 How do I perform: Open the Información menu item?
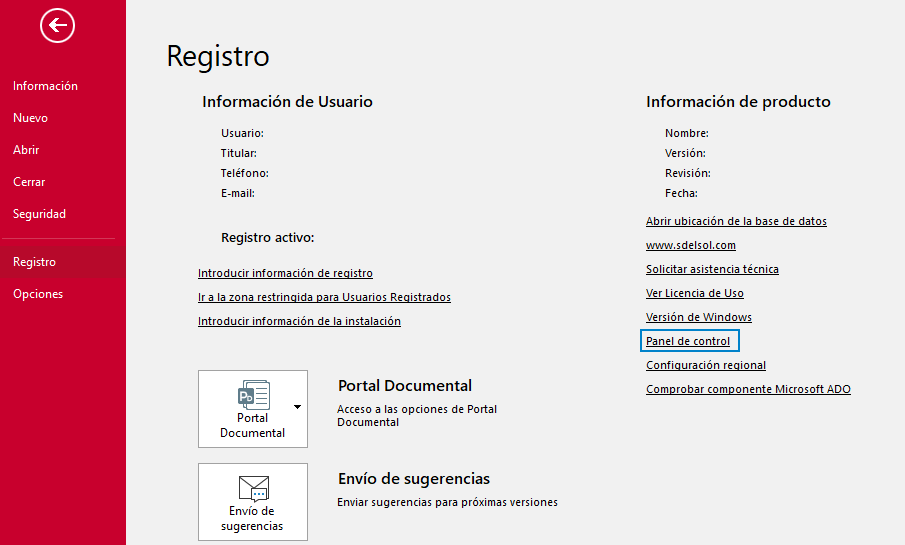45,86
